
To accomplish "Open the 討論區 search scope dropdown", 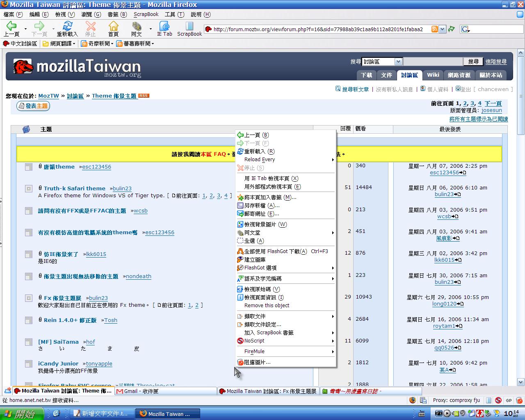I will [x=398, y=62].
